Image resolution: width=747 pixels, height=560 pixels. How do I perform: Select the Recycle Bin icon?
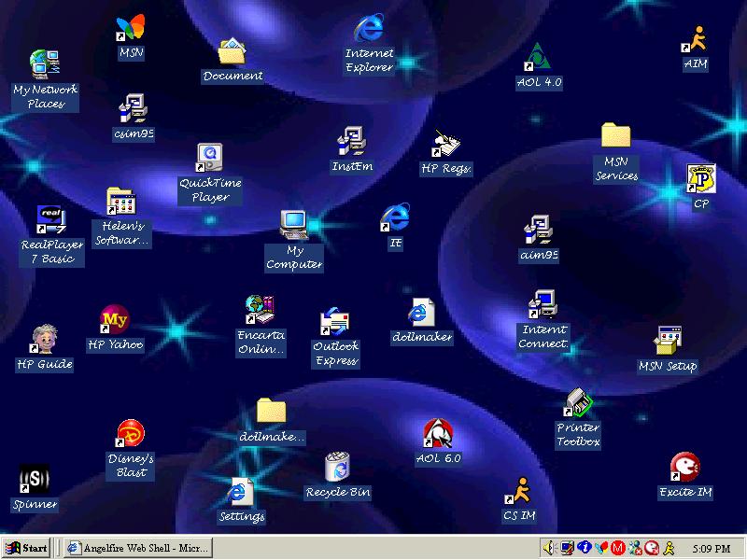337,468
